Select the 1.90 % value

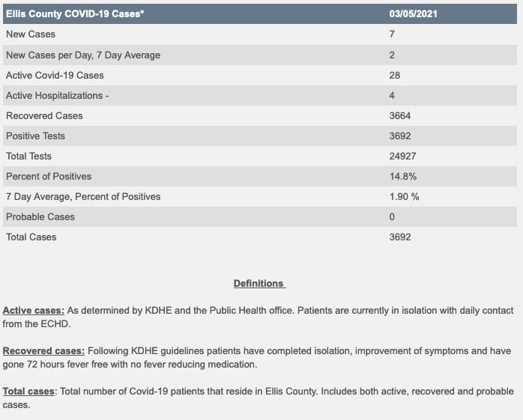point(405,196)
